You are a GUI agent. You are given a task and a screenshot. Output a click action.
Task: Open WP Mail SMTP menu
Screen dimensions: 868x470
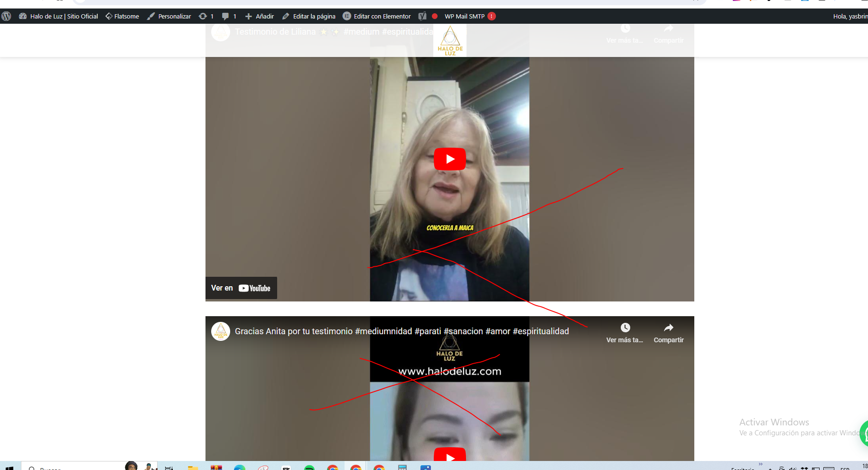pos(465,16)
